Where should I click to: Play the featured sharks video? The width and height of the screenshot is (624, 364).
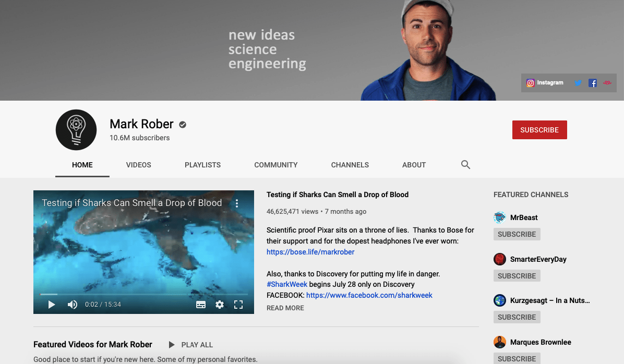tap(51, 305)
